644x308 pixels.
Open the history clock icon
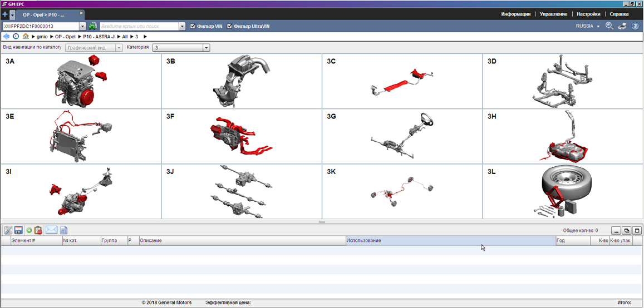[x=16, y=37]
